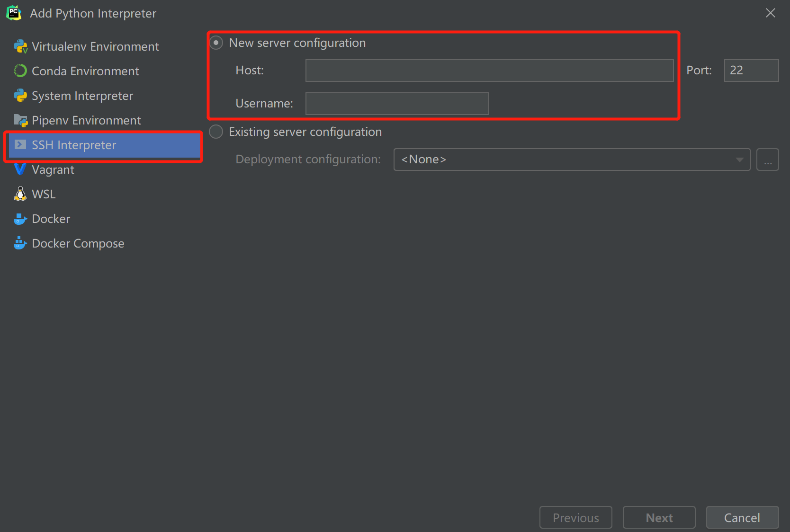Click the Docker Compose icon

pyautogui.click(x=20, y=243)
